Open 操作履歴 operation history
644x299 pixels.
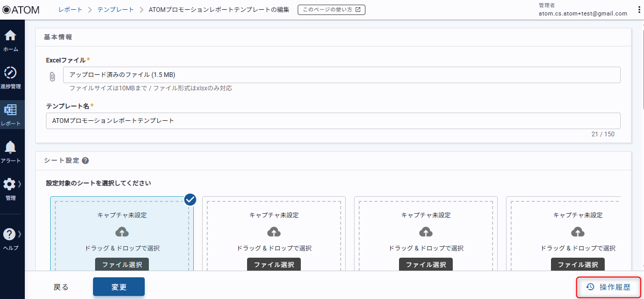[x=608, y=287]
